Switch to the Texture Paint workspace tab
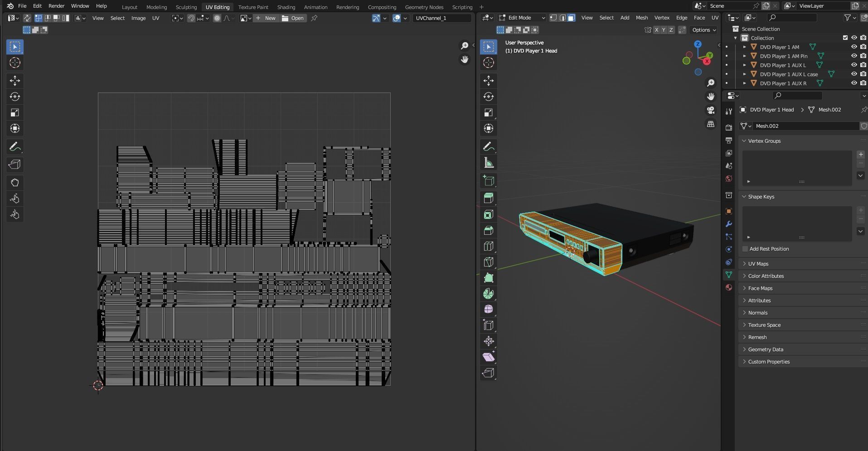The image size is (868, 451). 253,7
